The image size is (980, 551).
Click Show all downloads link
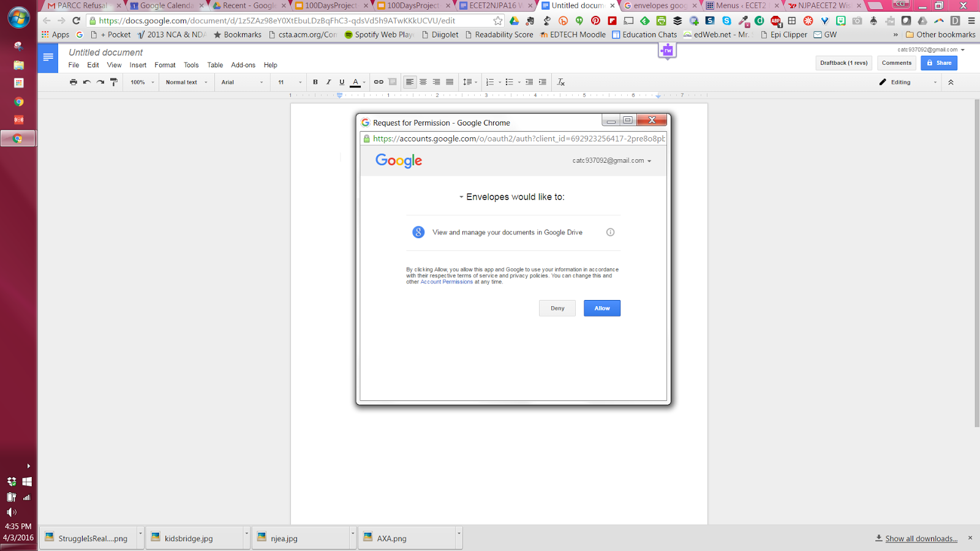[921, 539]
